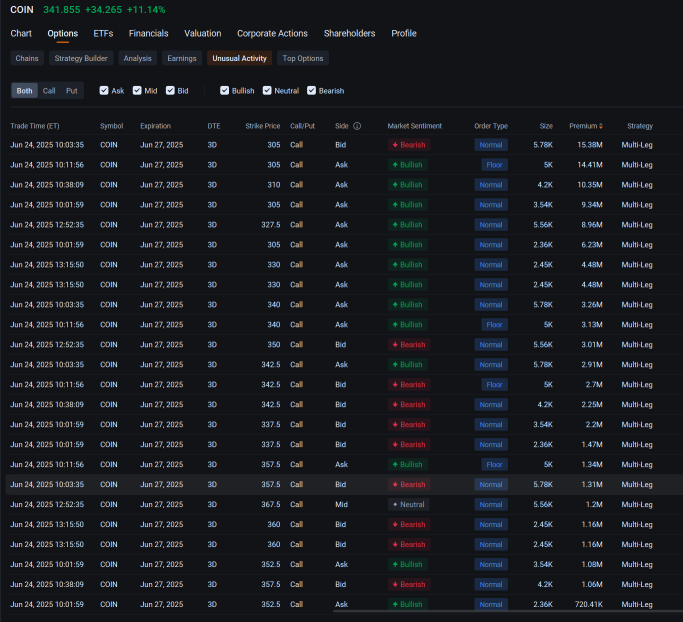
Task: Click the Expiration column header
Action: [156, 126]
